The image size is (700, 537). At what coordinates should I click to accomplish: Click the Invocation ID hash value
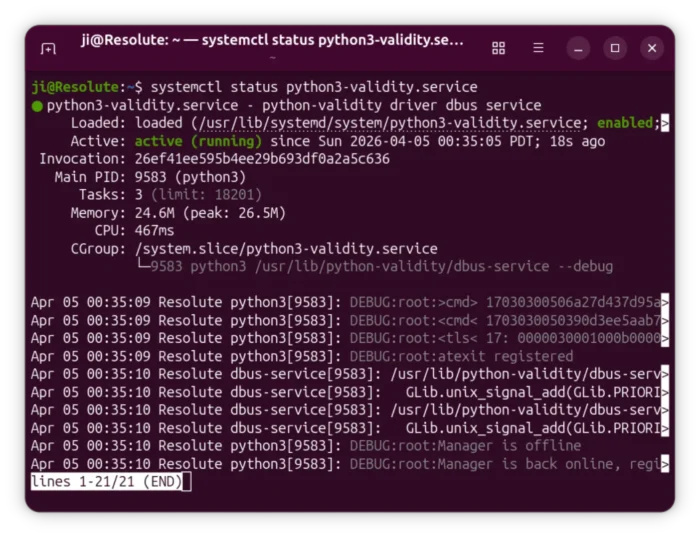tap(262, 159)
